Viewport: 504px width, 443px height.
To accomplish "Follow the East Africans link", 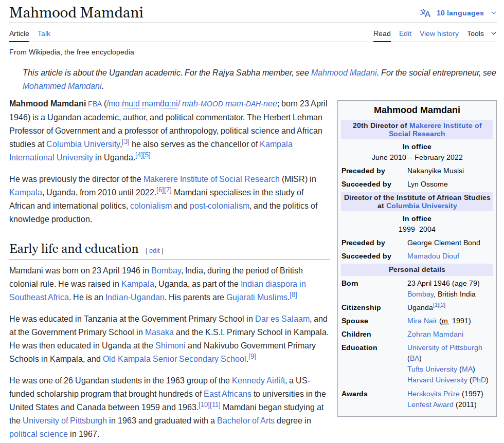I will pyautogui.click(x=227, y=394).
